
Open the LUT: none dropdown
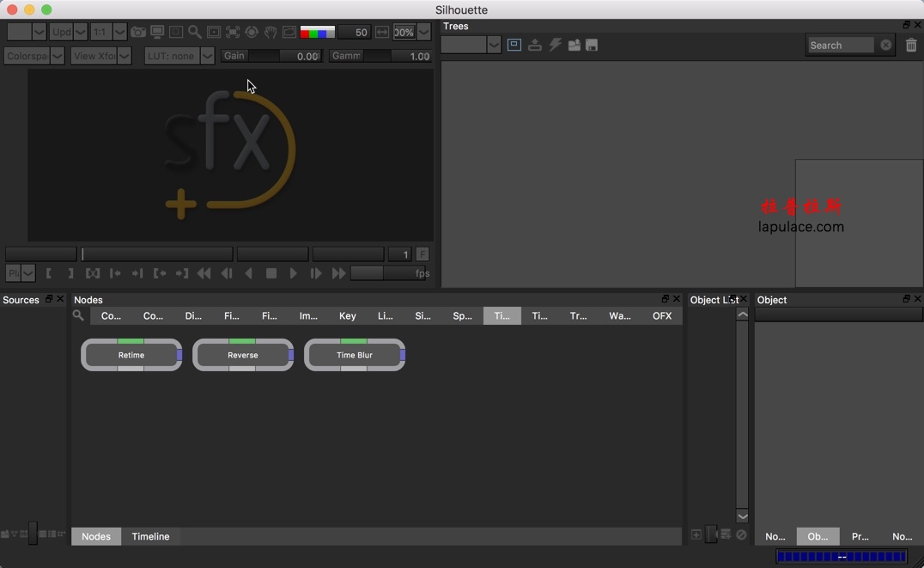point(179,56)
